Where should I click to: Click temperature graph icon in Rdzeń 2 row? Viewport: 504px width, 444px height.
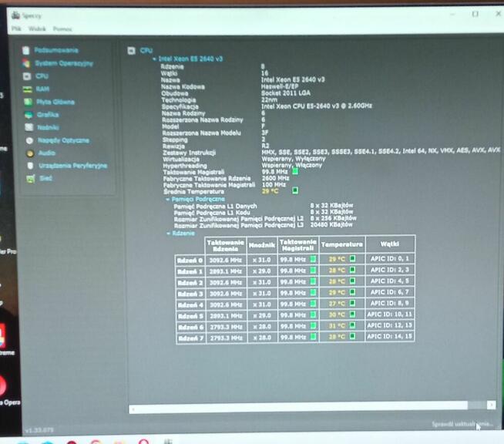[353, 281]
